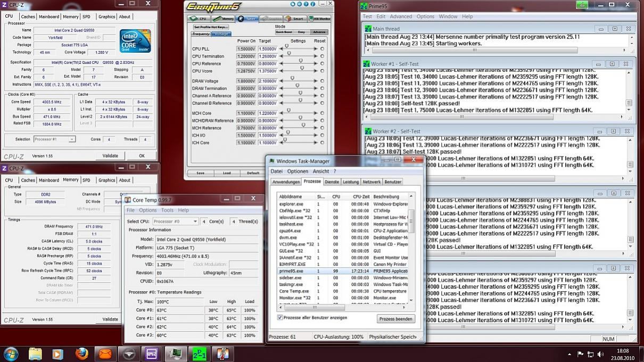Open Firefox from the taskbar
The image size is (644, 362).
(81, 353)
